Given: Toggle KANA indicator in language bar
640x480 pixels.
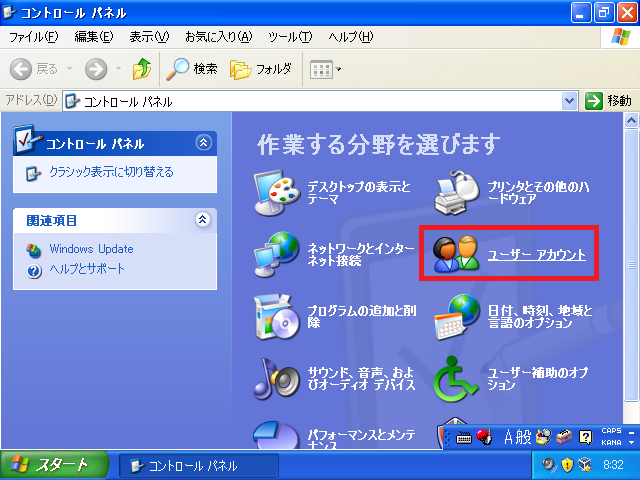Looking at the screenshot, I should pyautogui.click(x=611, y=442).
